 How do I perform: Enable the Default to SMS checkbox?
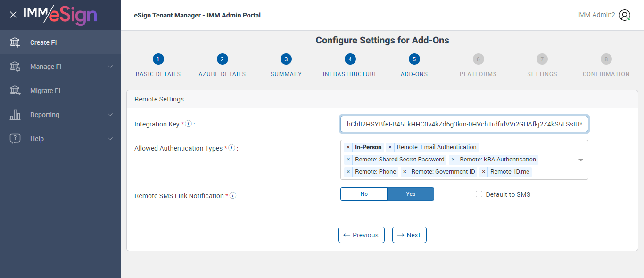click(x=479, y=194)
